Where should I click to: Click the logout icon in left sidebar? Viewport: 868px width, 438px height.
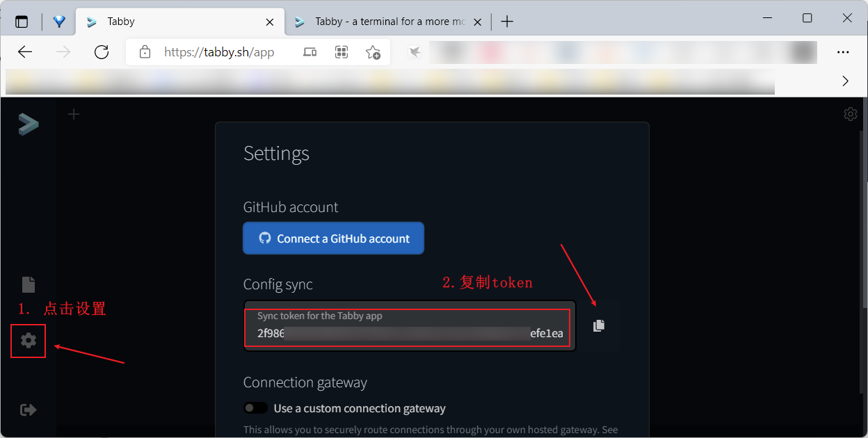pyautogui.click(x=29, y=409)
